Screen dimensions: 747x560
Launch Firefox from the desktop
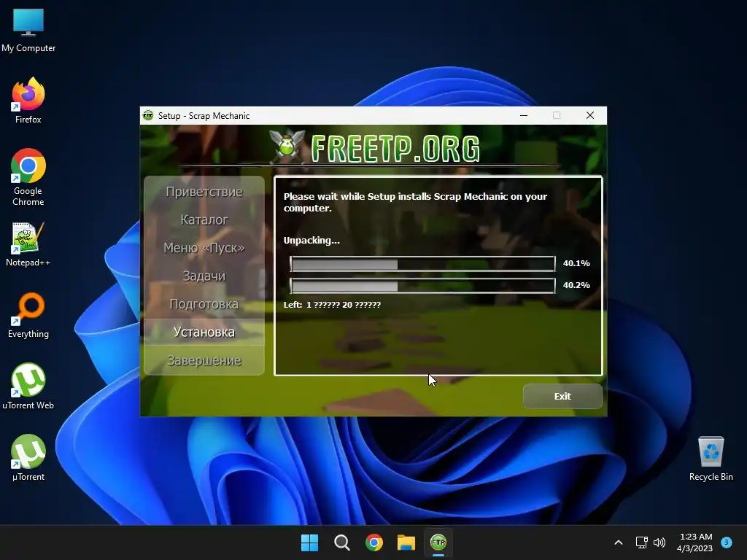click(x=28, y=101)
